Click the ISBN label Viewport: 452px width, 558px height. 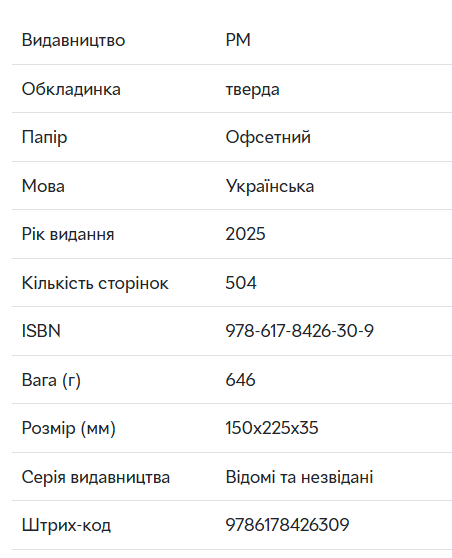(41, 331)
